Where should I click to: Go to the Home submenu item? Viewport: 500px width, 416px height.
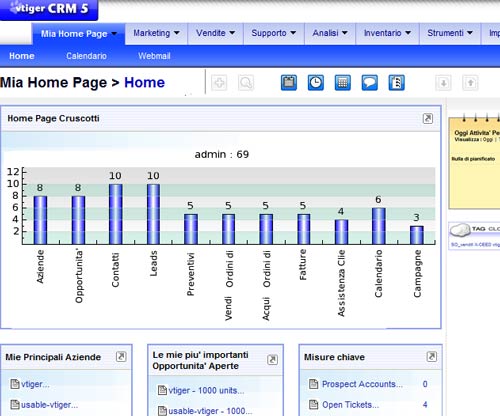coord(22,56)
